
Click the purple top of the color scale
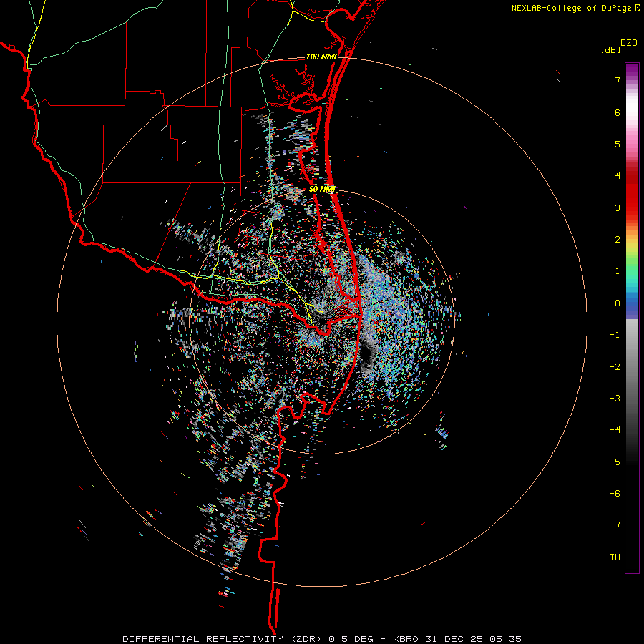pyautogui.click(x=632, y=70)
